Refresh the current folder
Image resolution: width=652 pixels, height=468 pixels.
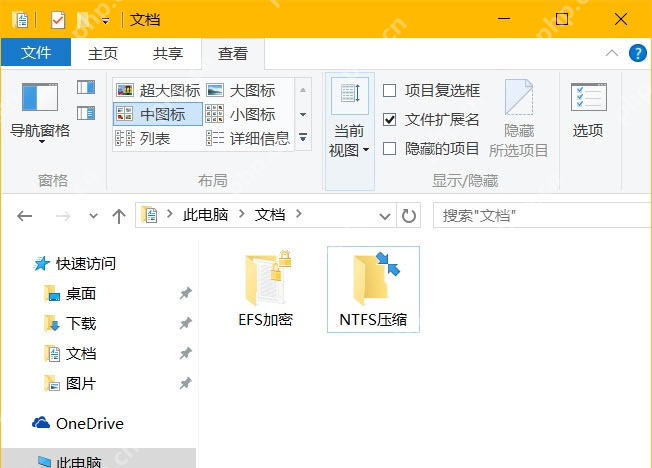409,215
